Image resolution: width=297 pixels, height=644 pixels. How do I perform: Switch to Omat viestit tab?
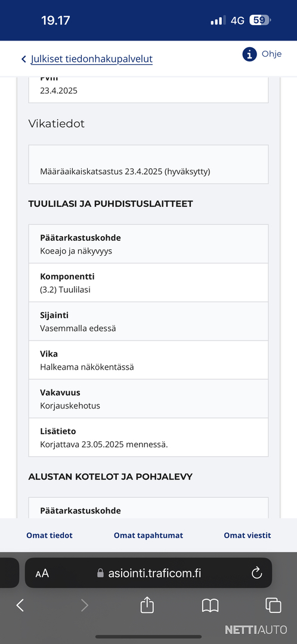pos(247,535)
